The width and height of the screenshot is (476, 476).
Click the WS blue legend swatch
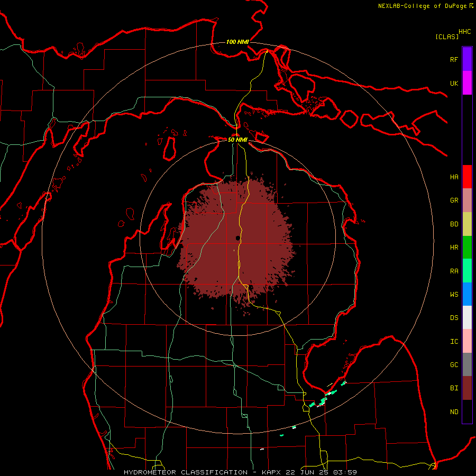(x=467, y=294)
